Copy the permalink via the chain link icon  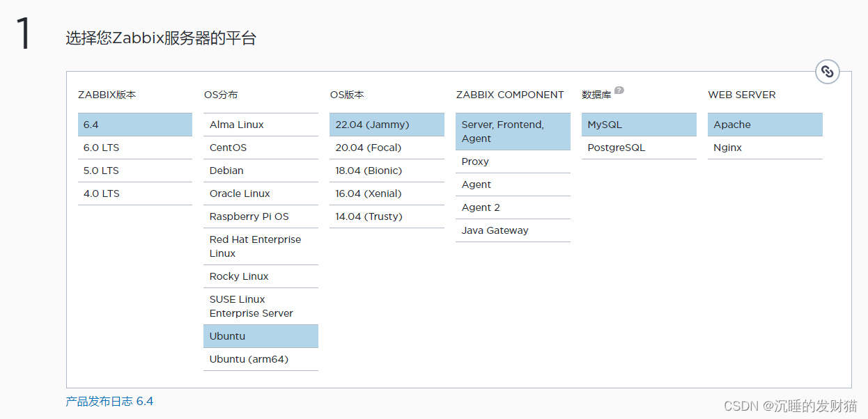(827, 71)
